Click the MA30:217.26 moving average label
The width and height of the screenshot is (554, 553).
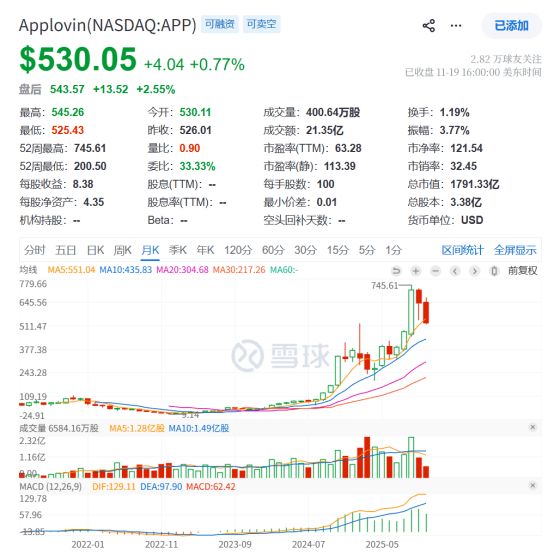click(x=239, y=270)
